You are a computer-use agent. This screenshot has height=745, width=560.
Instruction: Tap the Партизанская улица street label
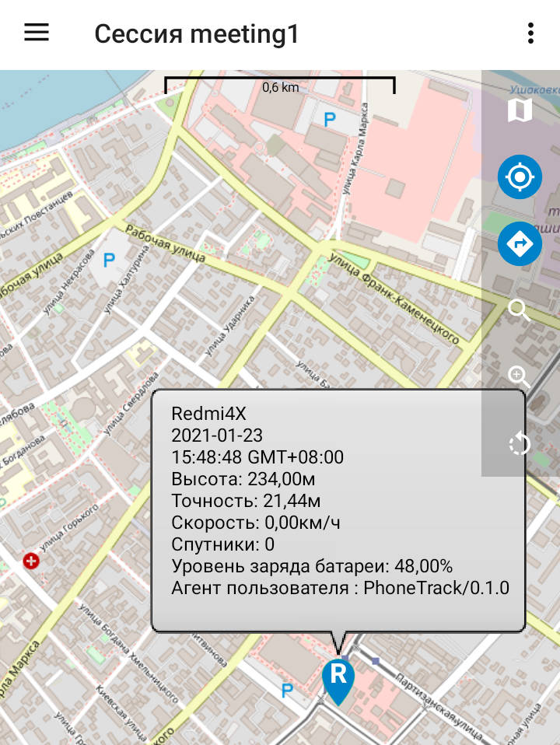[x=439, y=708]
